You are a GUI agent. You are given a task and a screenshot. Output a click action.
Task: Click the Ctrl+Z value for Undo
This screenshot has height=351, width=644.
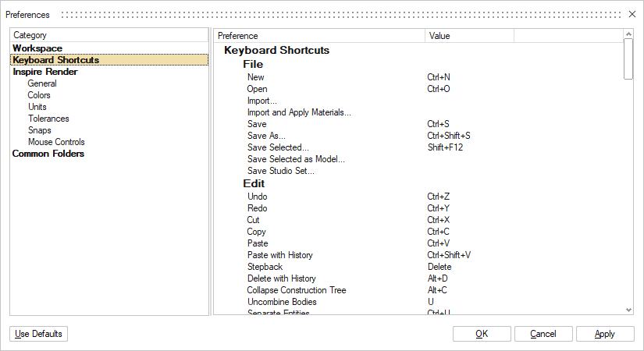[438, 197]
